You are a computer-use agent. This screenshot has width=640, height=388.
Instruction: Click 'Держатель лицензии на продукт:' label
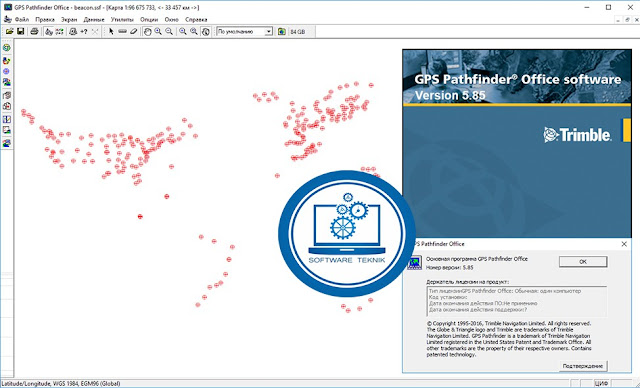pyautogui.click(x=467, y=282)
